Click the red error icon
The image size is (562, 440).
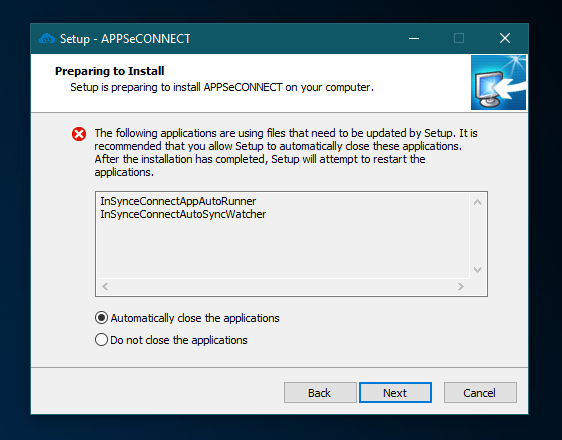[79, 134]
